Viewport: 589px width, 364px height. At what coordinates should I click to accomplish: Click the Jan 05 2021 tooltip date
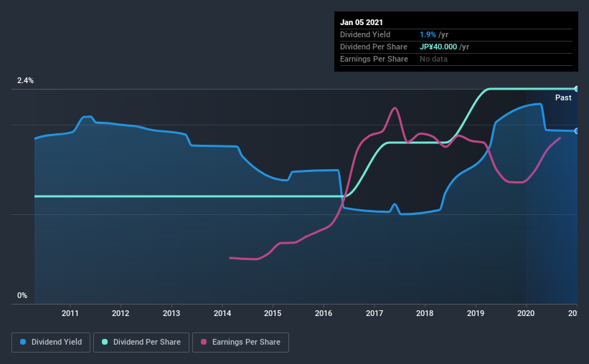[362, 22]
